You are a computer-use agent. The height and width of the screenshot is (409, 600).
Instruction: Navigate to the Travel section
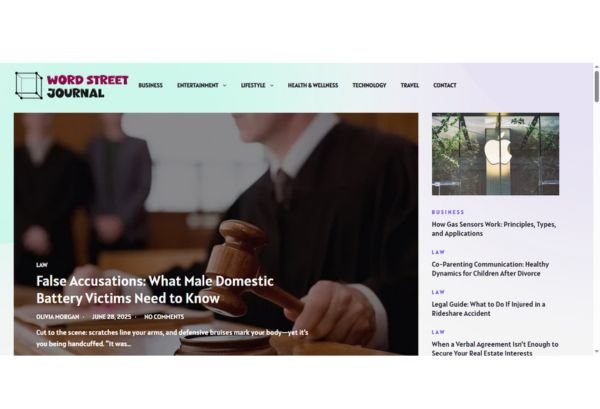click(x=409, y=85)
